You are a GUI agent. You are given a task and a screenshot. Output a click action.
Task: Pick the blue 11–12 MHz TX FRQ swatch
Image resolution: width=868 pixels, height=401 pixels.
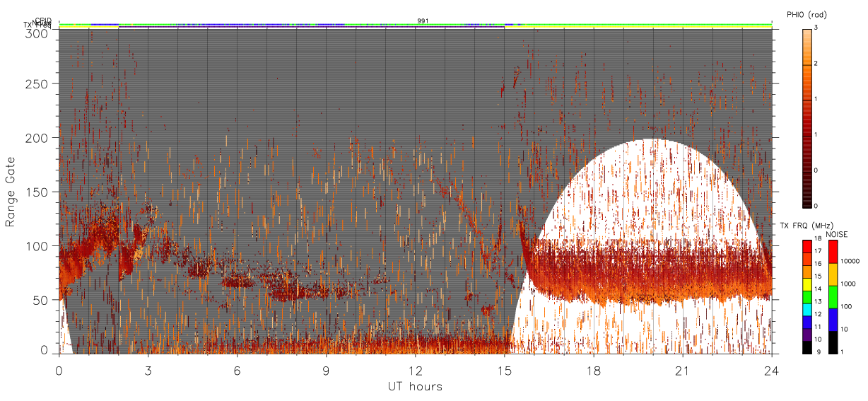[x=807, y=322]
